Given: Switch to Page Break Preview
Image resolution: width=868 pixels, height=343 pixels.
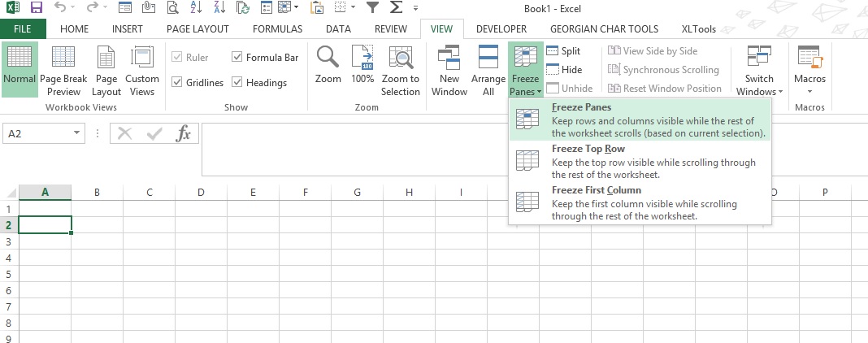Looking at the screenshot, I should (63, 69).
